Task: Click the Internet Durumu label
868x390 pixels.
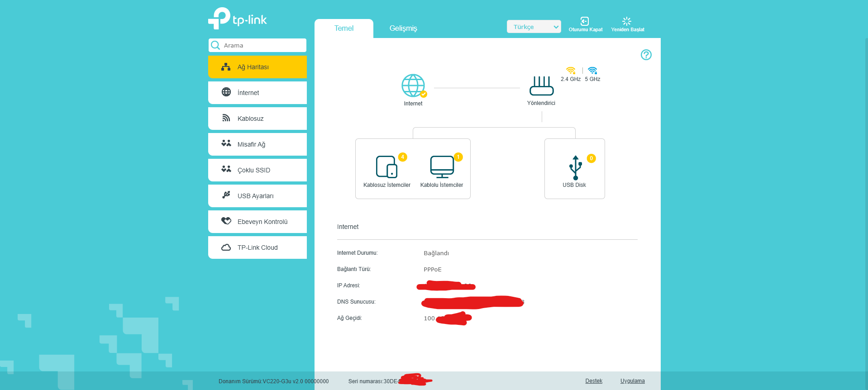Action: pos(358,253)
